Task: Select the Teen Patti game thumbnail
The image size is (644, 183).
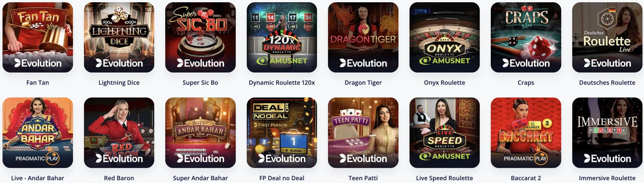Action: 363,133
